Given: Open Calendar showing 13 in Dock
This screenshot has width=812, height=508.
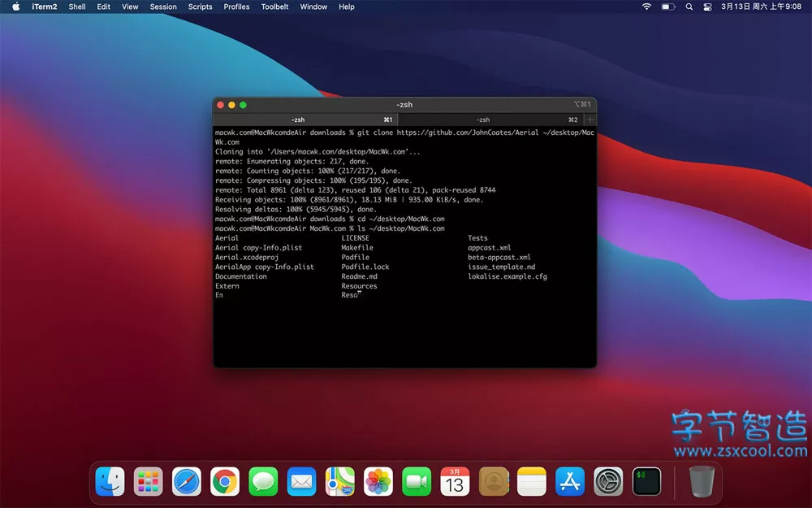Looking at the screenshot, I should pyautogui.click(x=455, y=481).
